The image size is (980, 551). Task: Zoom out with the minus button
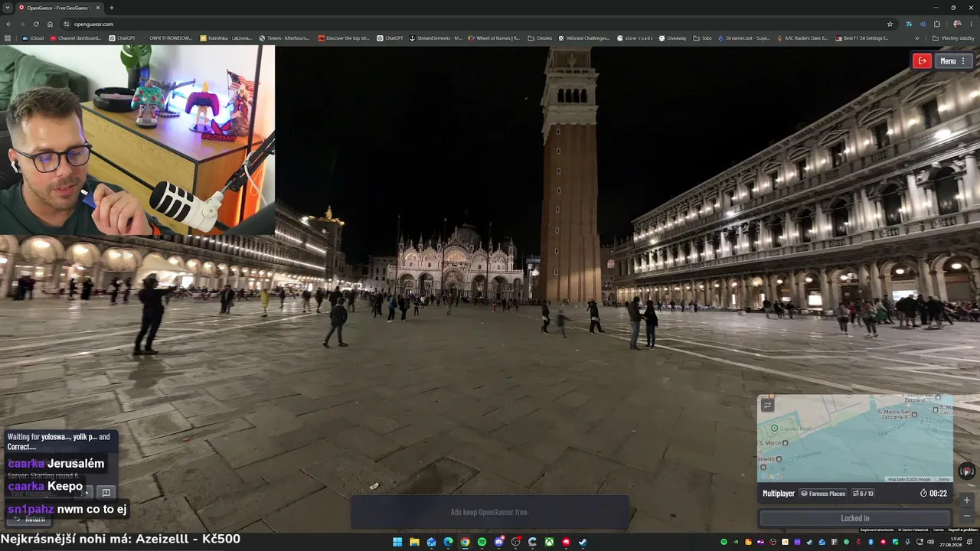[x=967, y=516]
